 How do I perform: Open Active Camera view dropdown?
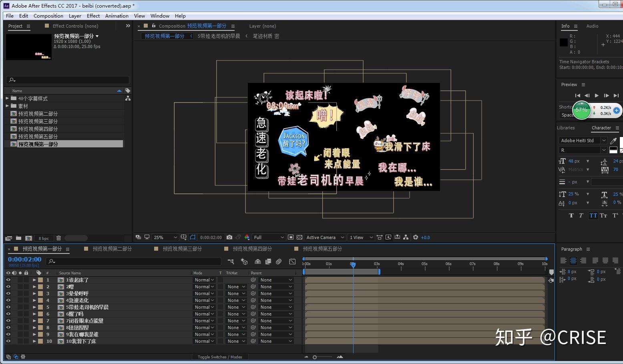[325, 237]
